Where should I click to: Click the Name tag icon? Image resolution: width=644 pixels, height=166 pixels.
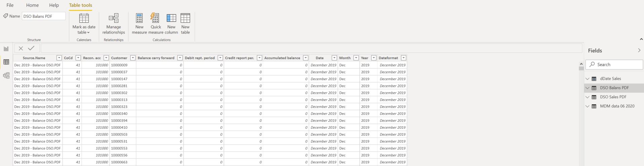tap(5, 16)
